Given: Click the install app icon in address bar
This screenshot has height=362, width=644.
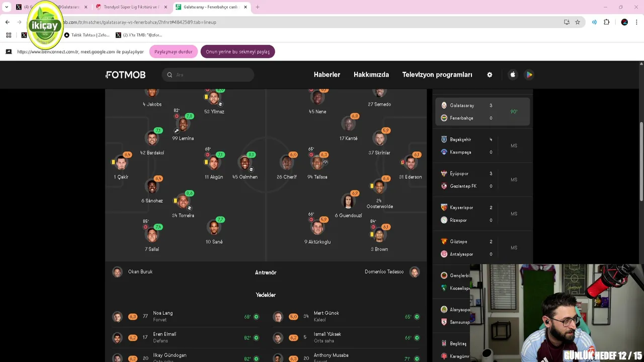Looking at the screenshot, I should pyautogui.click(x=567, y=22).
